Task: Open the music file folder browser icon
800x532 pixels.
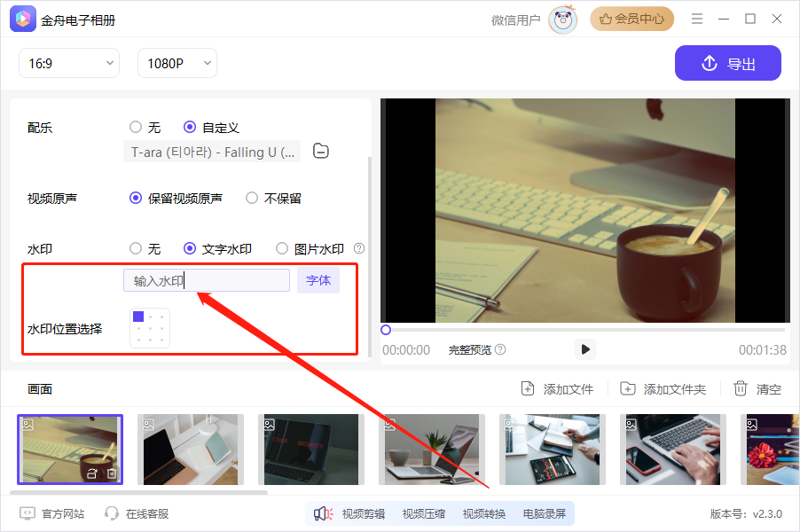Action: (x=320, y=151)
